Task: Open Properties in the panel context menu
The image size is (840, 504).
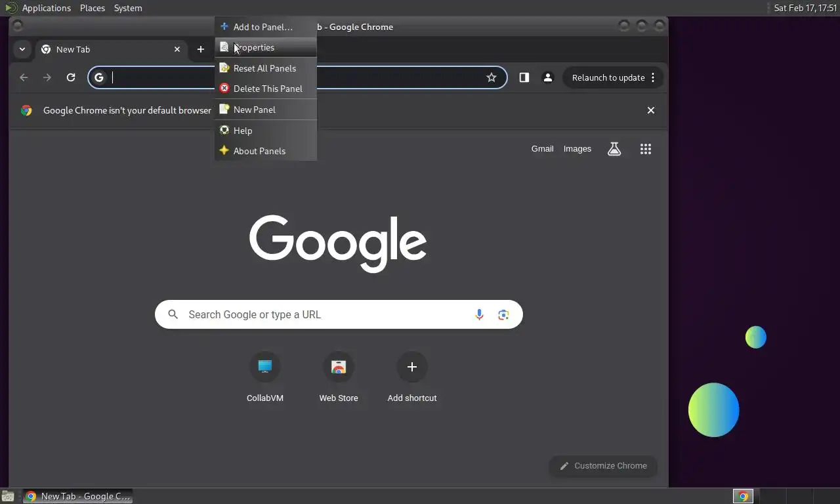Action: pos(266,47)
